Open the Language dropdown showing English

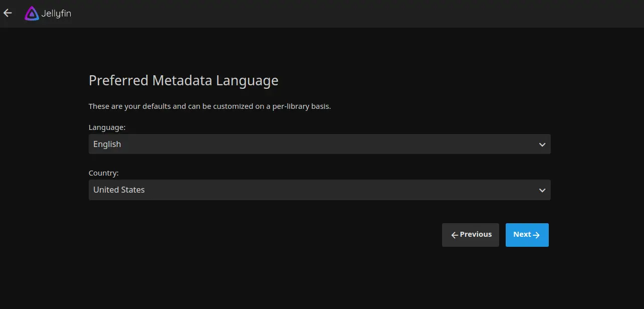[x=319, y=144]
